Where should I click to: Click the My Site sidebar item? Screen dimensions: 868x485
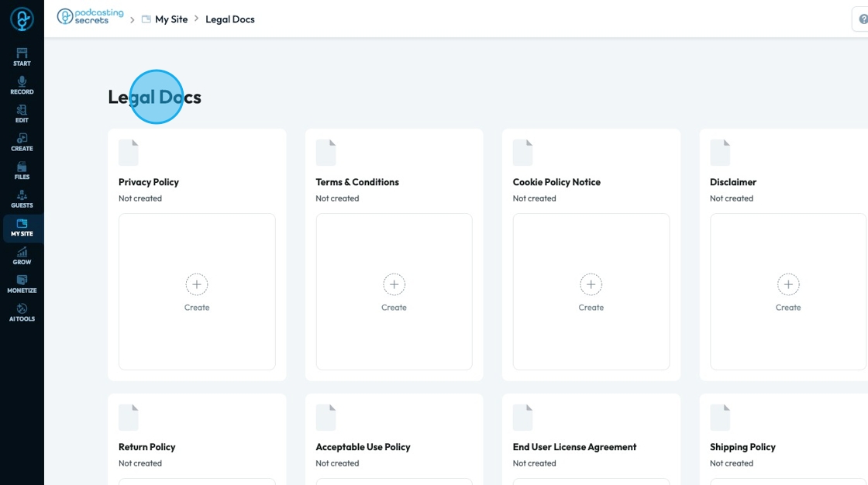[22, 227]
